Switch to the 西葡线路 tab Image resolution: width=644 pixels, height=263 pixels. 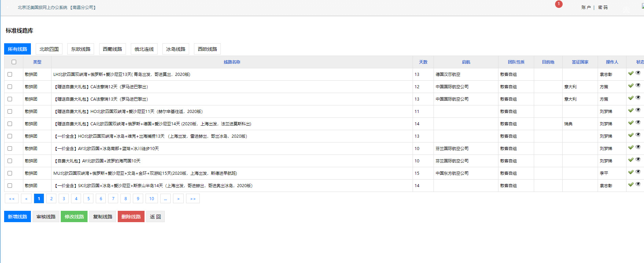pyautogui.click(x=112, y=49)
